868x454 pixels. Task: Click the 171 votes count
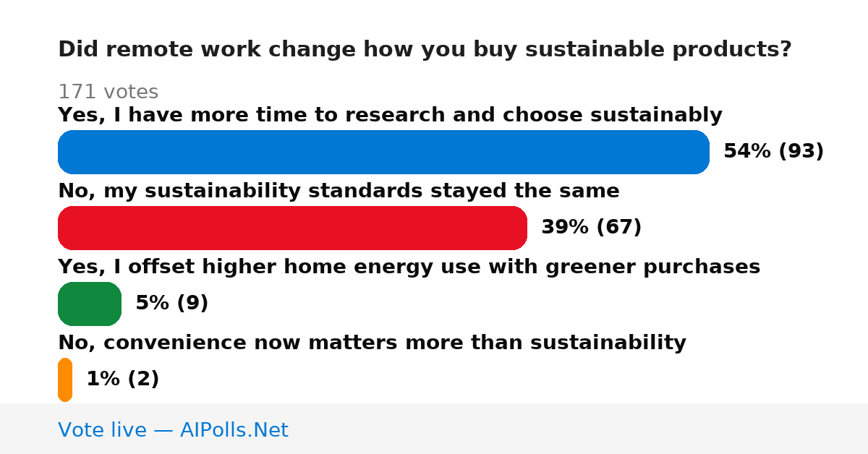point(108,92)
